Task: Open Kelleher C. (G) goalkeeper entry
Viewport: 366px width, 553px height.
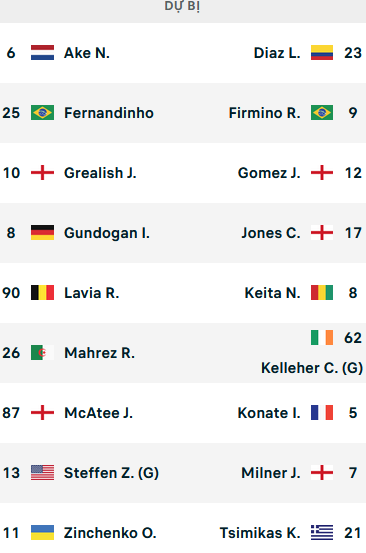Action: pyautogui.click(x=312, y=368)
